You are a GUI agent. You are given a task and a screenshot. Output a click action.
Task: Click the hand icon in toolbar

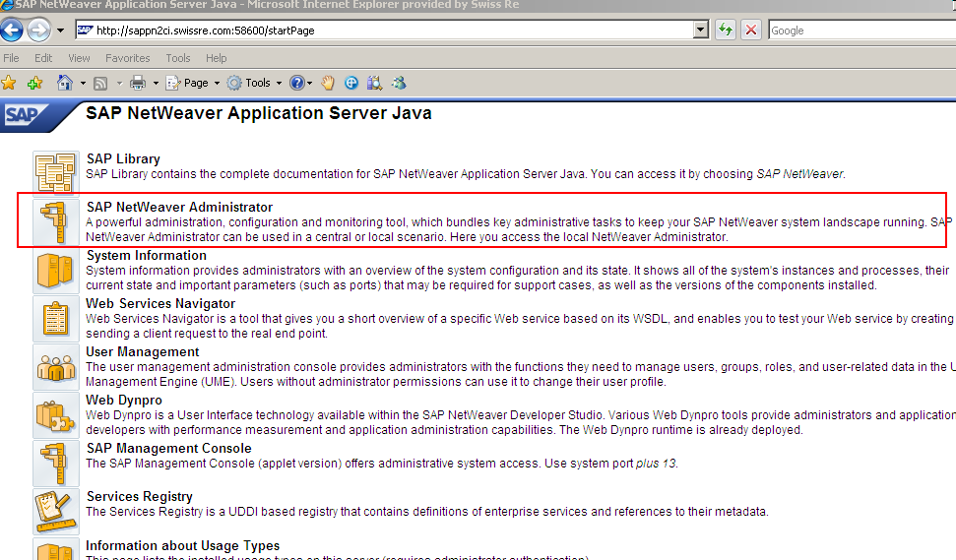click(x=328, y=83)
